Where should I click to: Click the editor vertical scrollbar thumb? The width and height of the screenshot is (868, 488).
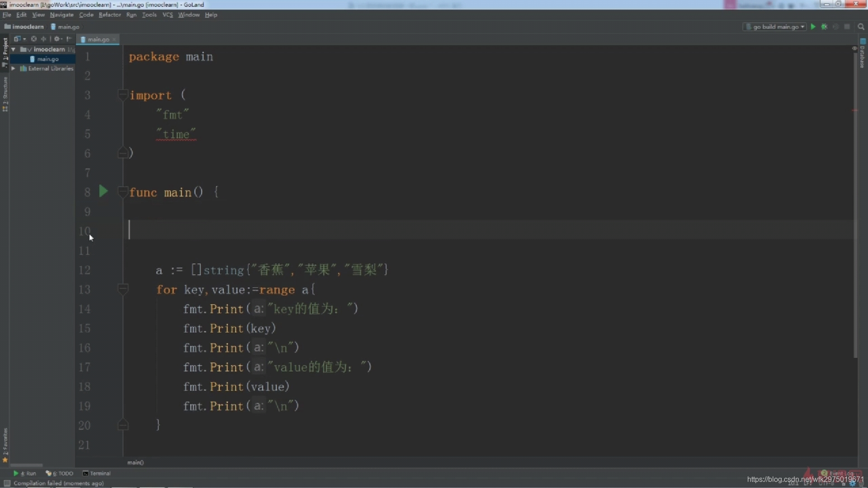855,206
